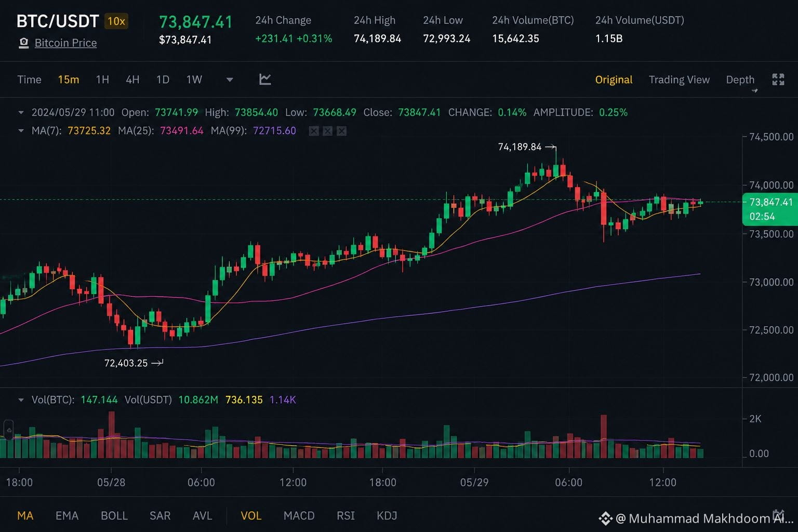Click the High value 73854.40
Image resolution: width=798 pixels, height=532 pixels.
click(256, 112)
